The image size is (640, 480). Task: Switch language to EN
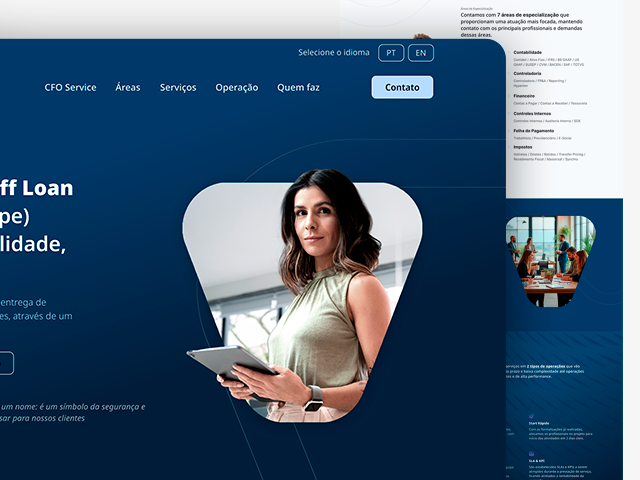(421, 53)
